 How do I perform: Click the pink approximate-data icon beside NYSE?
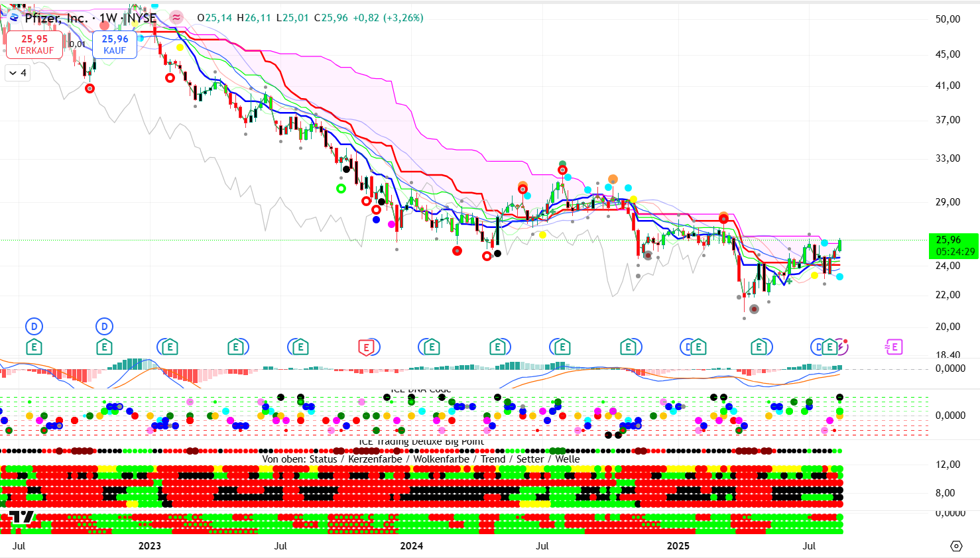click(176, 18)
